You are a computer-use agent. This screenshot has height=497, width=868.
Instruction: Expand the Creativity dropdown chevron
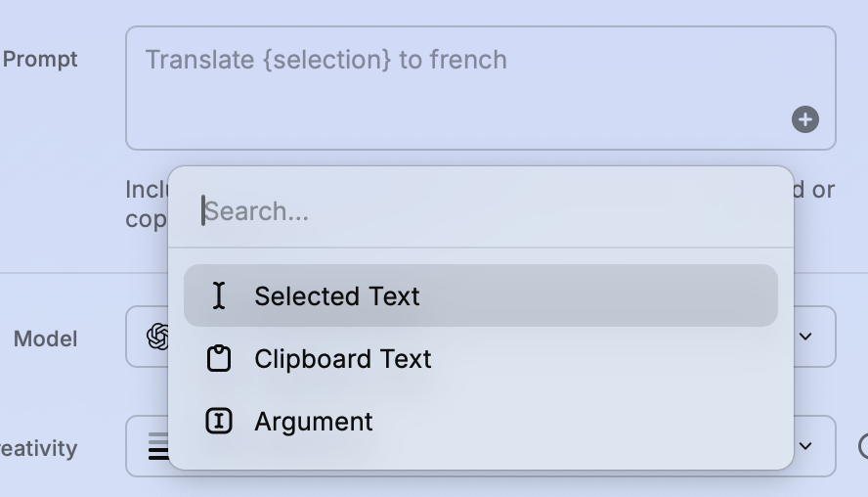click(x=805, y=446)
